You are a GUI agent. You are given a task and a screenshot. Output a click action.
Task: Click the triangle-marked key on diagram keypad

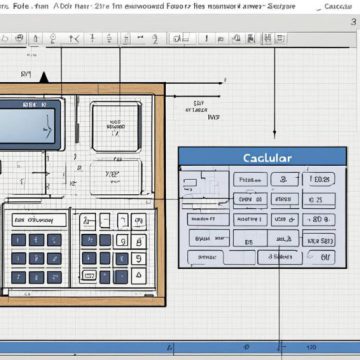[139, 275]
